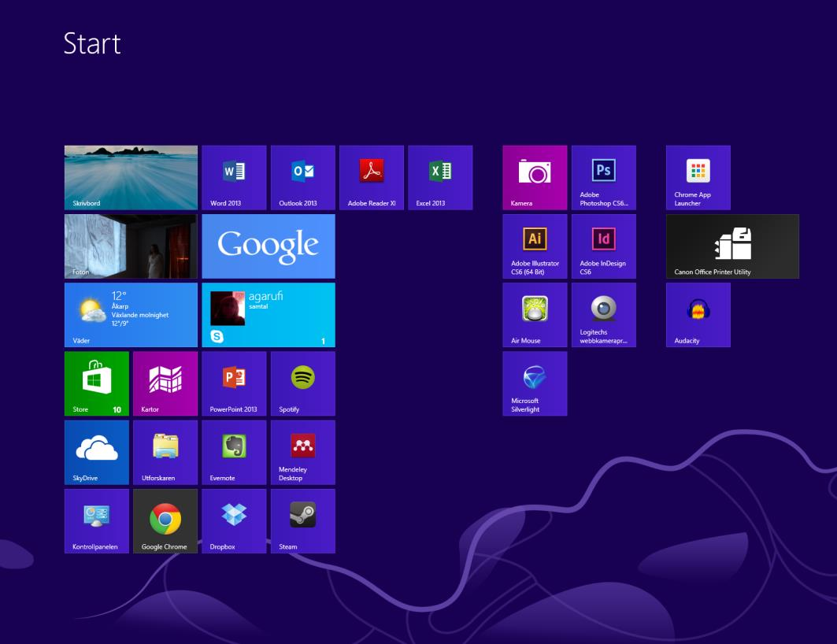Launch Spotify tile

point(302,383)
